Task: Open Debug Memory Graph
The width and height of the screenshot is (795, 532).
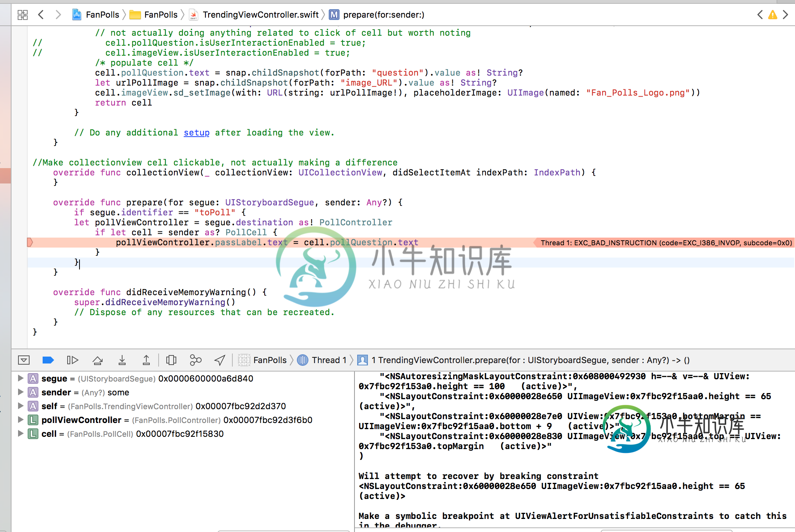Action: click(195, 360)
